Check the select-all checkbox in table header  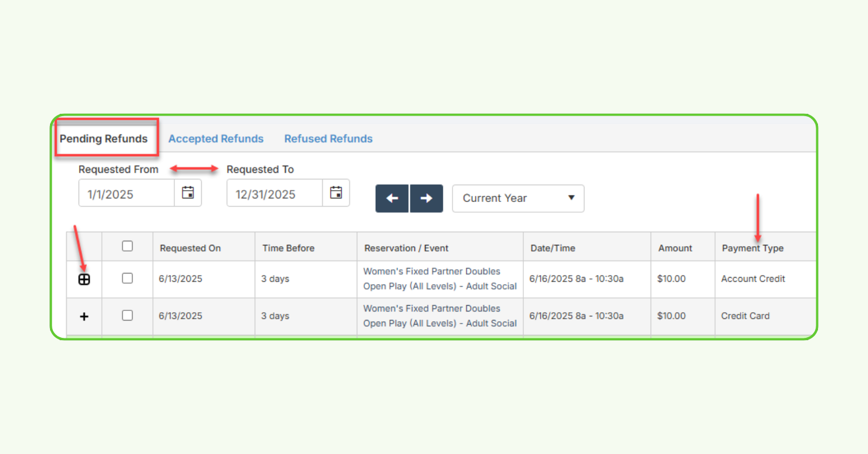tap(127, 245)
